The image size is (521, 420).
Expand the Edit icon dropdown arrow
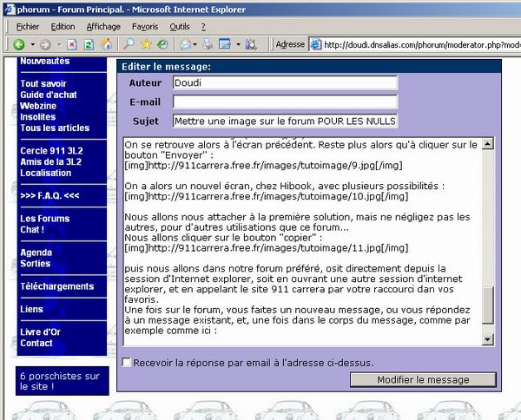[x=238, y=44]
